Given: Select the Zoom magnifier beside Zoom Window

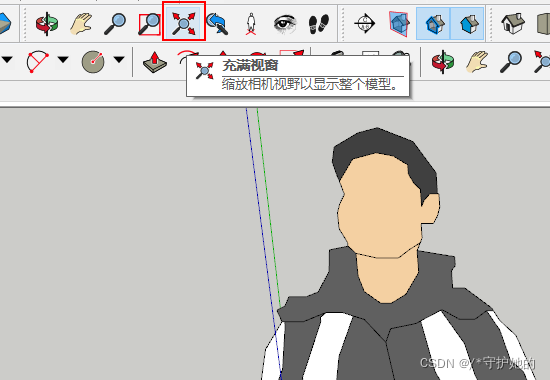Looking at the screenshot, I should [115, 24].
